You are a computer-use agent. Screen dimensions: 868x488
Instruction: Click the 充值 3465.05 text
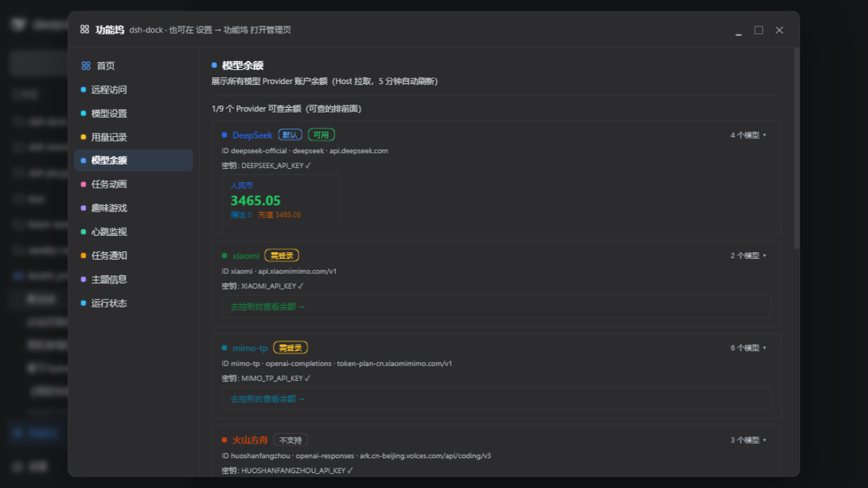279,215
